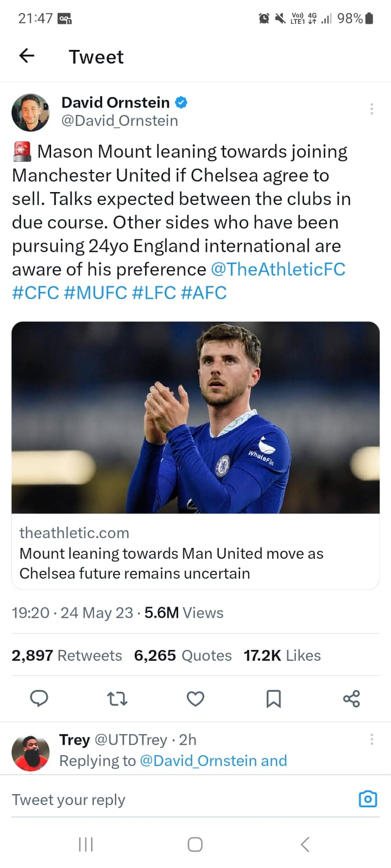Open the reply speech bubble icon
Image resolution: width=391 pixels, height=868 pixels.
point(39,698)
